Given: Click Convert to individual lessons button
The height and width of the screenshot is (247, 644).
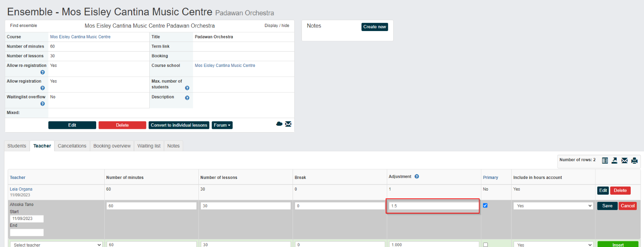Looking at the screenshot, I should click(x=179, y=125).
